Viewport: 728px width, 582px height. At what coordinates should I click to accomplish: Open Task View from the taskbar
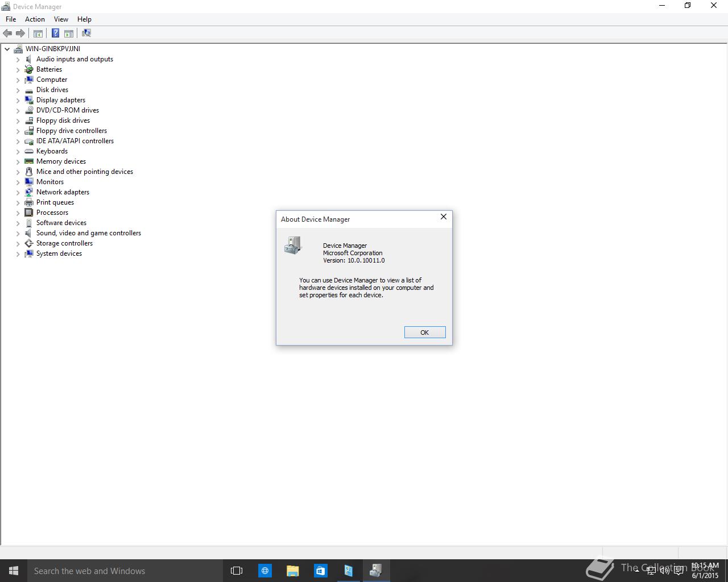[237, 571]
